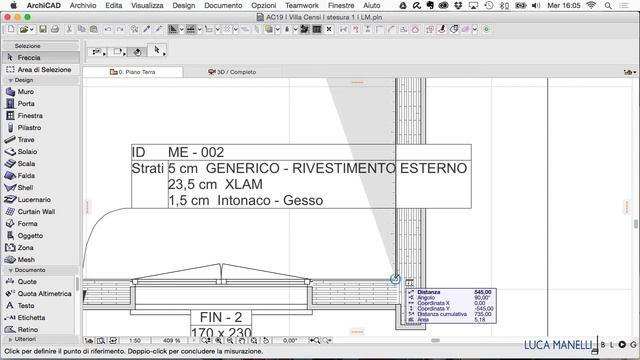This screenshot has height=360, width=640.
Task: Open the Teamwork menu
Action: pos(302,5)
